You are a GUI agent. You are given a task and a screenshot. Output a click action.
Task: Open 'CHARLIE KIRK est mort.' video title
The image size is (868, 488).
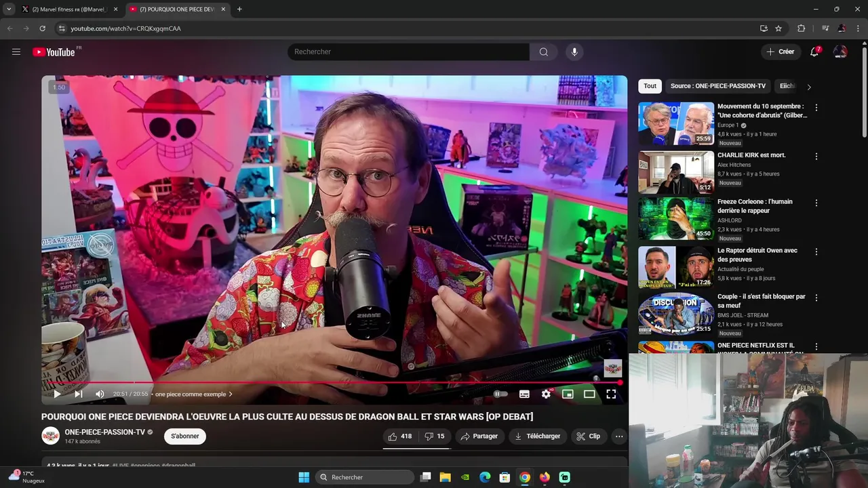[751, 155]
